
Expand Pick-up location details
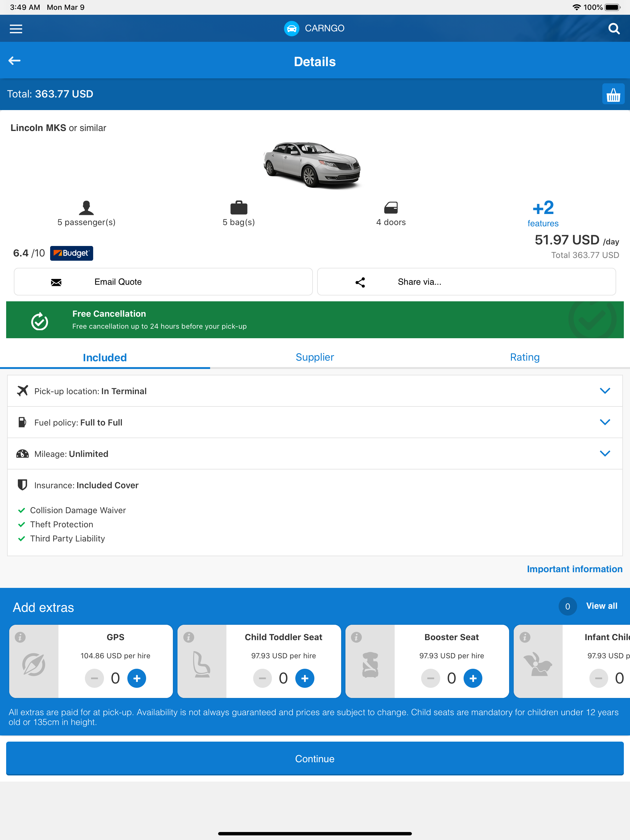point(604,391)
